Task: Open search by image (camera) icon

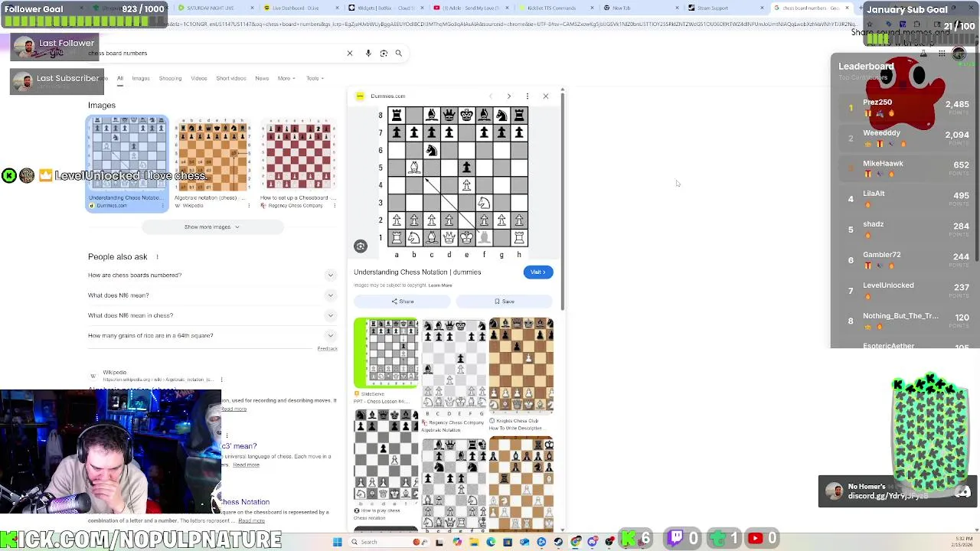Action: point(384,53)
